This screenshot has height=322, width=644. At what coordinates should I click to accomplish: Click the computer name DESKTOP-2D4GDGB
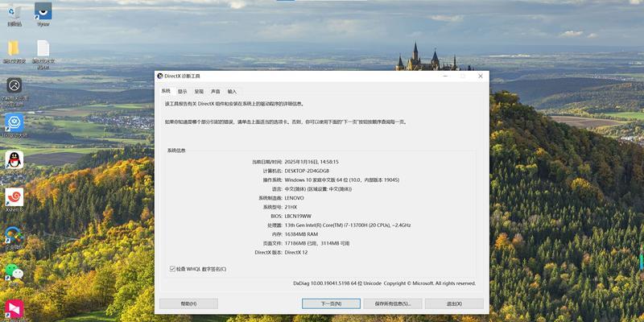[x=307, y=171]
